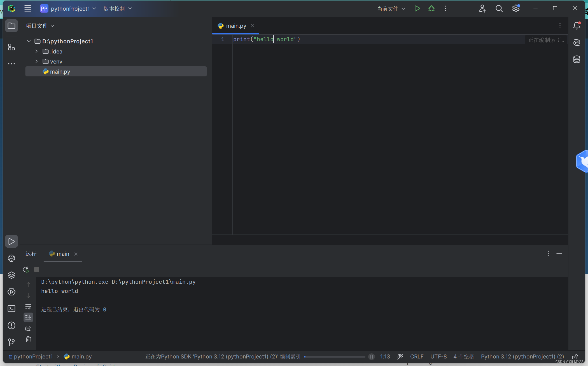Image resolution: width=588 pixels, height=366 pixels.
Task: Open the Database tool window
Action: click(577, 59)
